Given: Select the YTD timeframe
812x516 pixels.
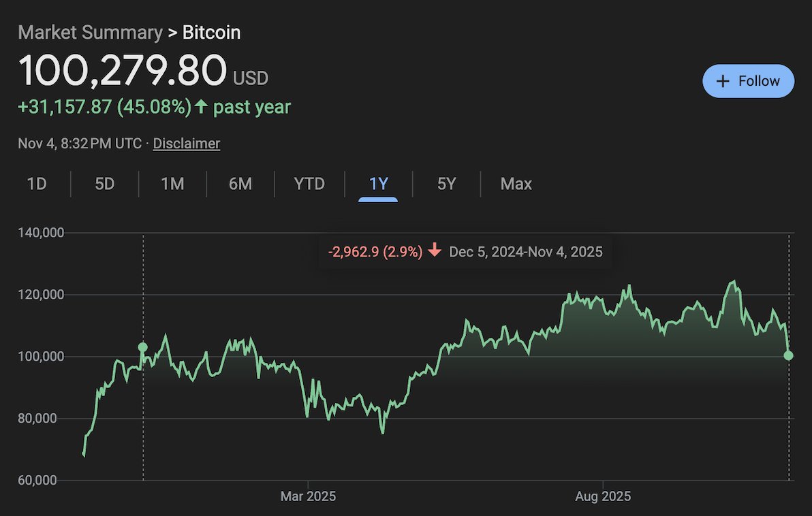Looking at the screenshot, I should tap(310, 184).
